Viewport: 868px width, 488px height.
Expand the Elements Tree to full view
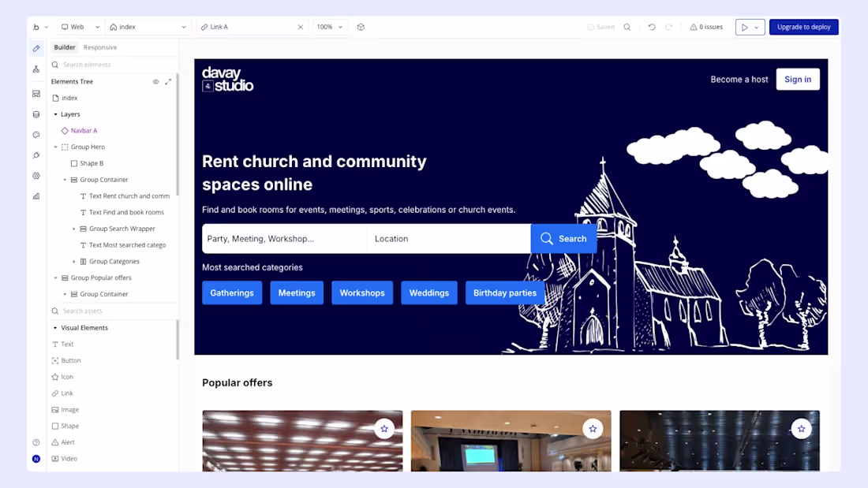point(168,81)
